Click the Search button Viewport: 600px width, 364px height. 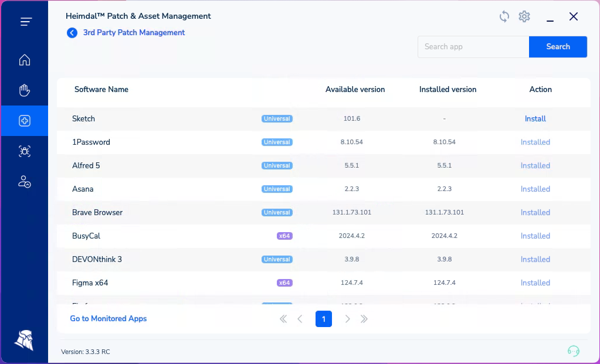click(558, 47)
